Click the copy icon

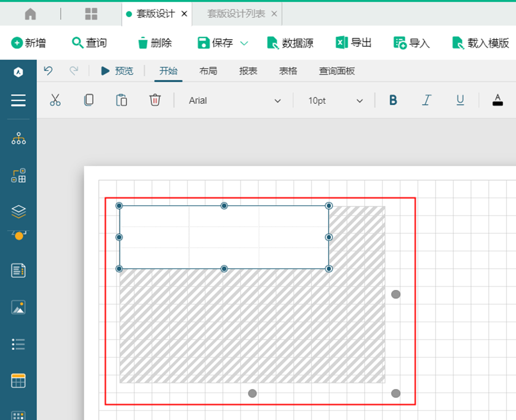point(89,100)
